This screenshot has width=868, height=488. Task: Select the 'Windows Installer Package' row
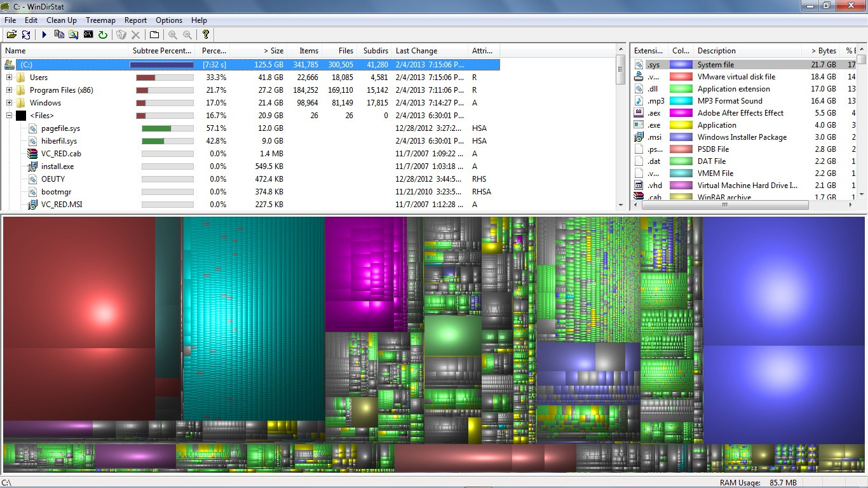point(743,137)
